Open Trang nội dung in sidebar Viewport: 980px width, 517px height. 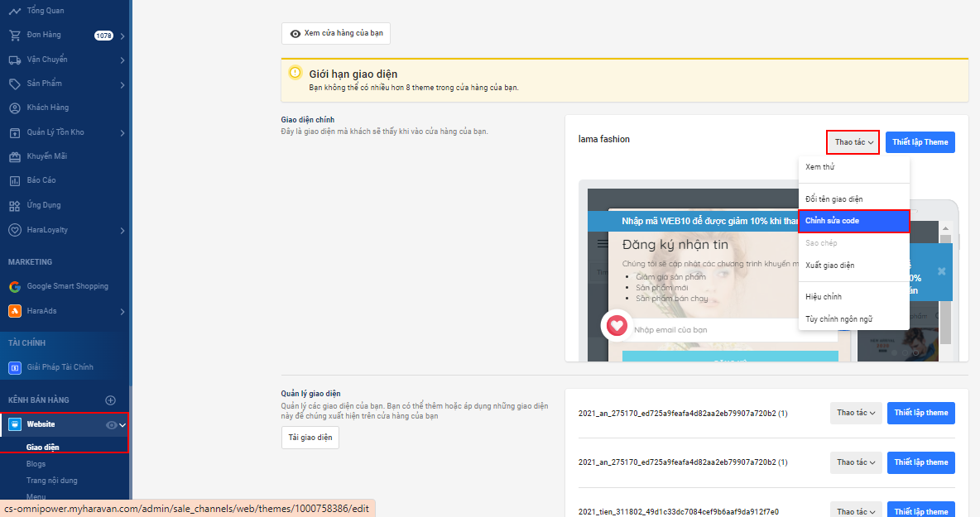(52, 481)
